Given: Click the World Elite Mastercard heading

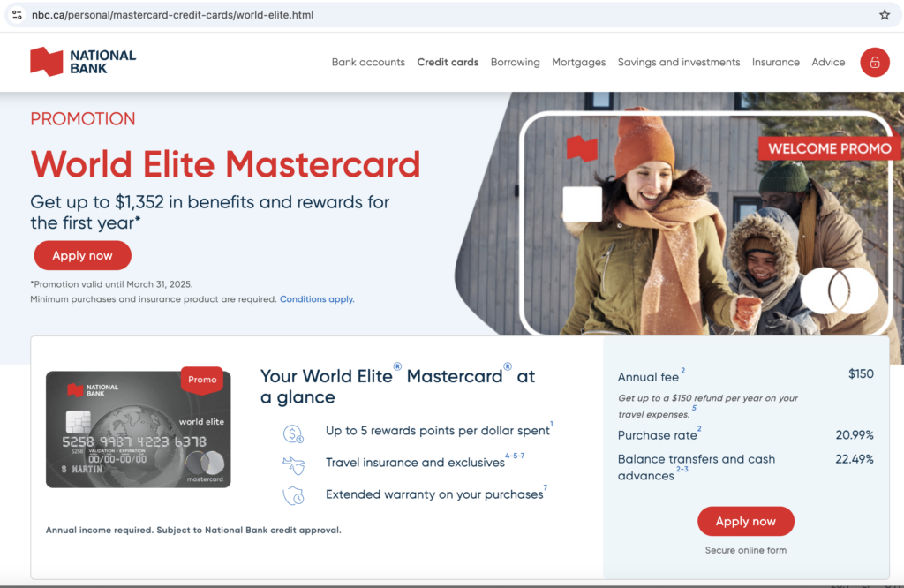Looking at the screenshot, I should pos(225,164).
